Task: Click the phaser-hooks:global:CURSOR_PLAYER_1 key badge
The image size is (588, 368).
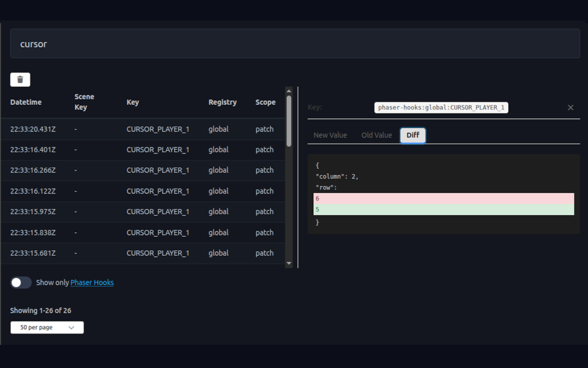Action: [x=441, y=108]
